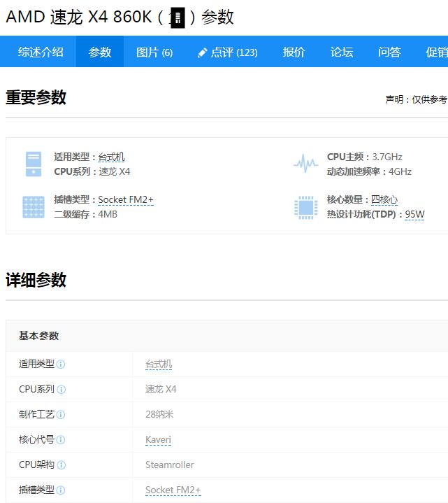
Task: Open 台式机 link in 重要参数 box
Action: pyautogui.click(x=111, y=157)
